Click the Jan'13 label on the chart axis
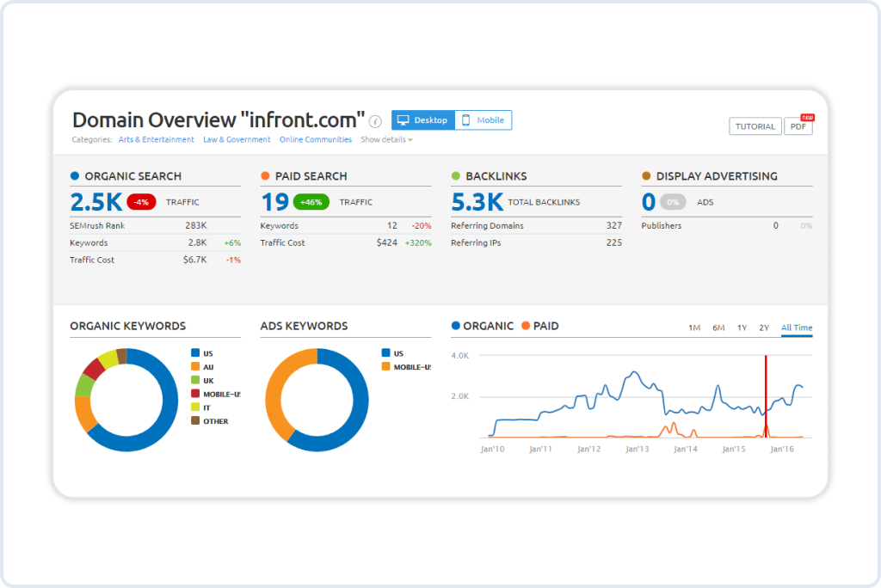This screenshot has height=588, width=881. 638,449
